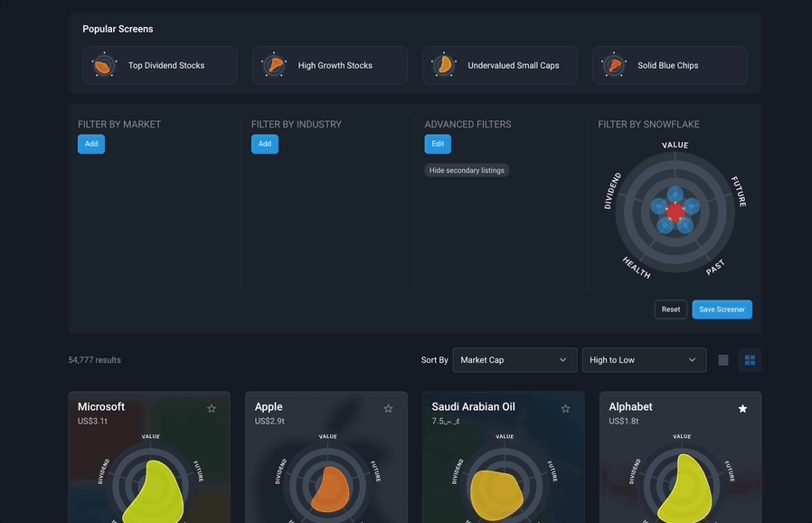Click the Microsoft company name
Viewport: 812px width, 523px height.
101,407
